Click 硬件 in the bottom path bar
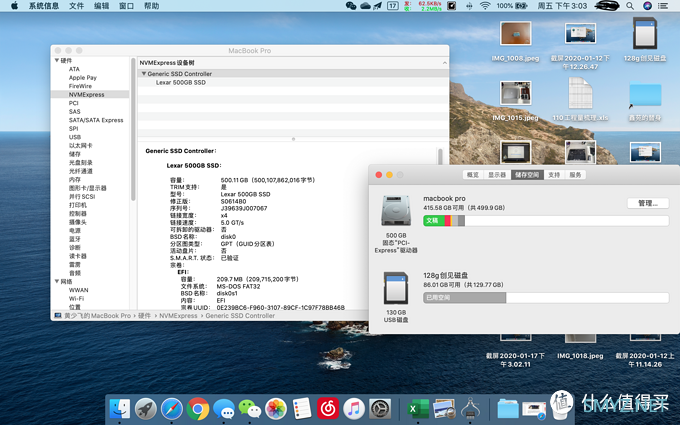The height and width of the screenshot is (425, 680). 144,316
